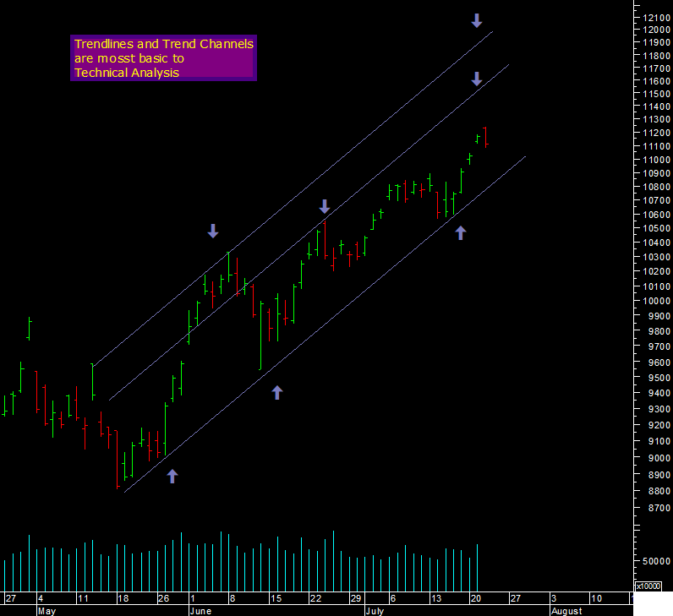
Task: Select the 'Trendlines and Trend Channels' annotation box
Action: [163, 58]
